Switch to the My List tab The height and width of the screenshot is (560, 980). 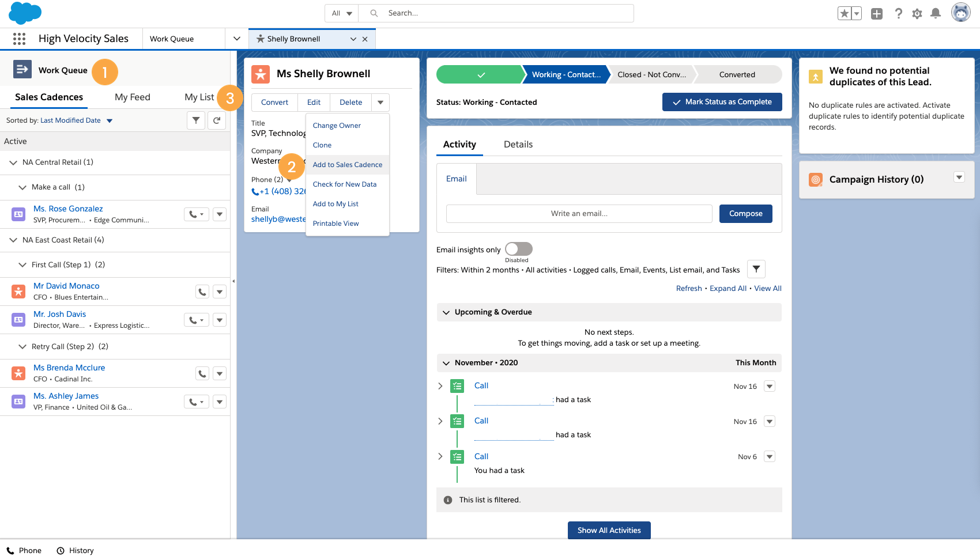(199, 97)
